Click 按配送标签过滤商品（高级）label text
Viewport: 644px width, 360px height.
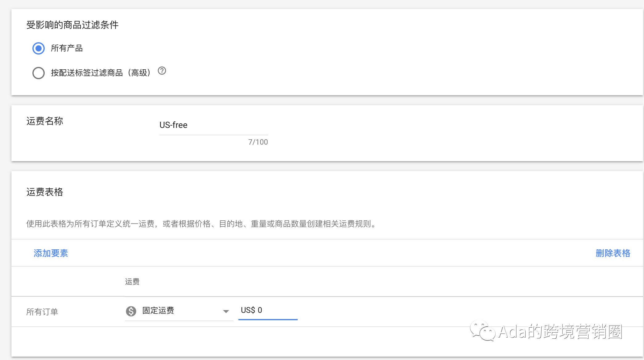coord(101,73)
